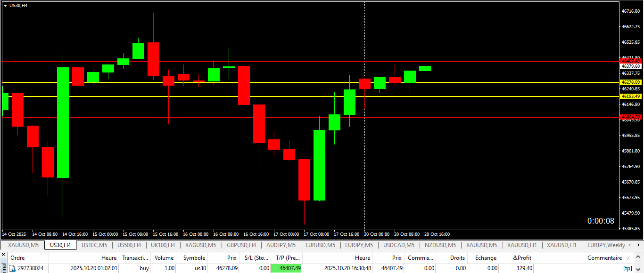This screenshot has width=644, height=273.
Task: Go to the EURUSD,M5 chart tab
Action: tap(320, 245)
